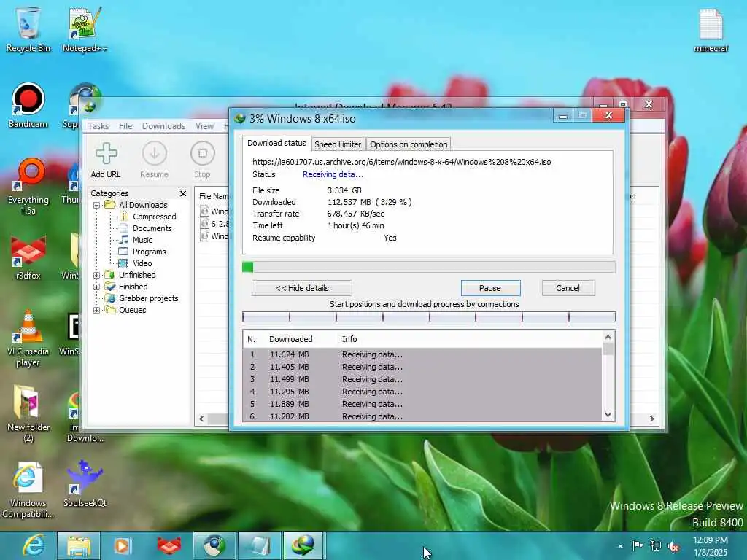Select connection row 3 with 11.499 MB
Screen dimensions: 747x560
click(x=423, y=379)
